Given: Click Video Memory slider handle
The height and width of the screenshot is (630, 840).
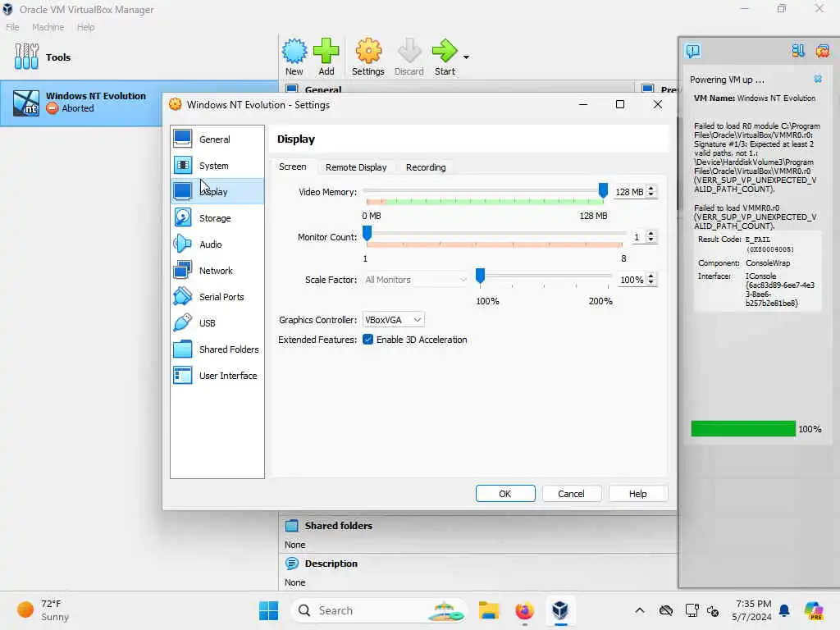Looking at the screenshot, I should pyautogui.click(x=603, y=190).
